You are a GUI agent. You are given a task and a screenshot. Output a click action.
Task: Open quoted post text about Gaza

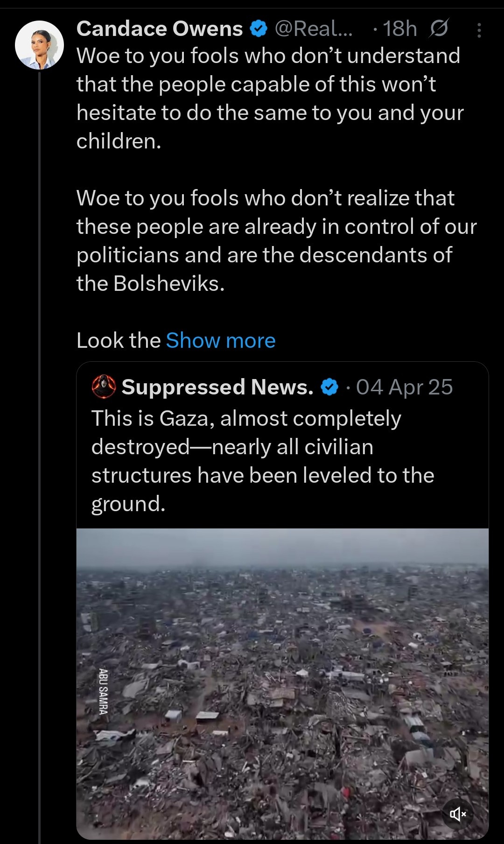pos(263,461)
